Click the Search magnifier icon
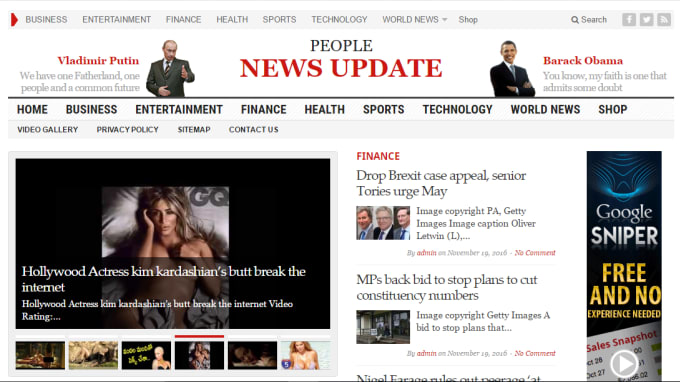680x382 pixels. 575,20
